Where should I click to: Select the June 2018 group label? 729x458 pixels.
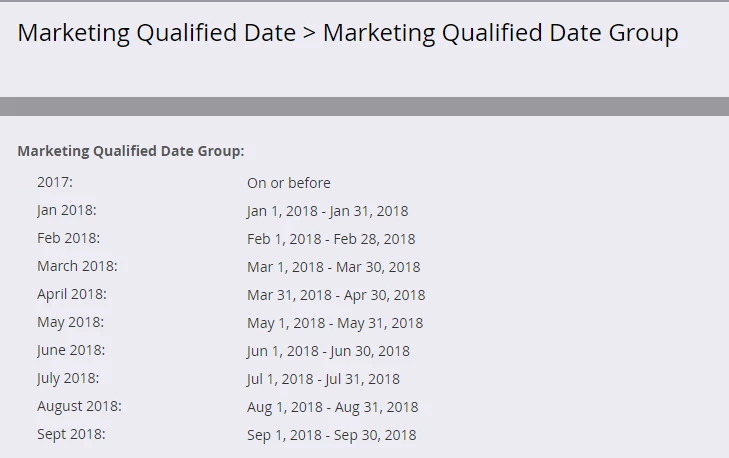click(x=71, y=350)
